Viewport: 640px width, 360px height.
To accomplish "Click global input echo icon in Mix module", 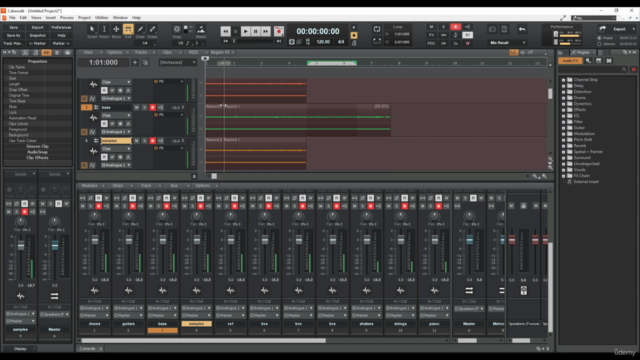I will (x=467, y=27).
